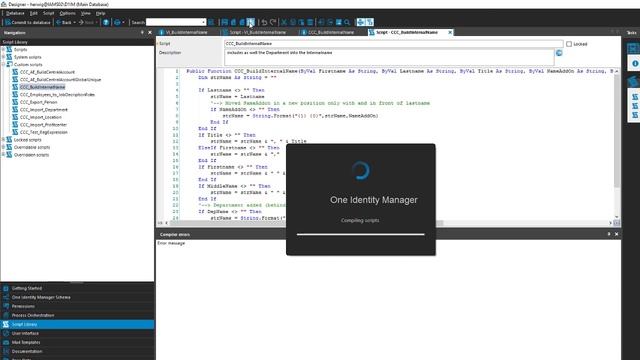
Task: Open the Edit menu
Action: tap(33, 13)
